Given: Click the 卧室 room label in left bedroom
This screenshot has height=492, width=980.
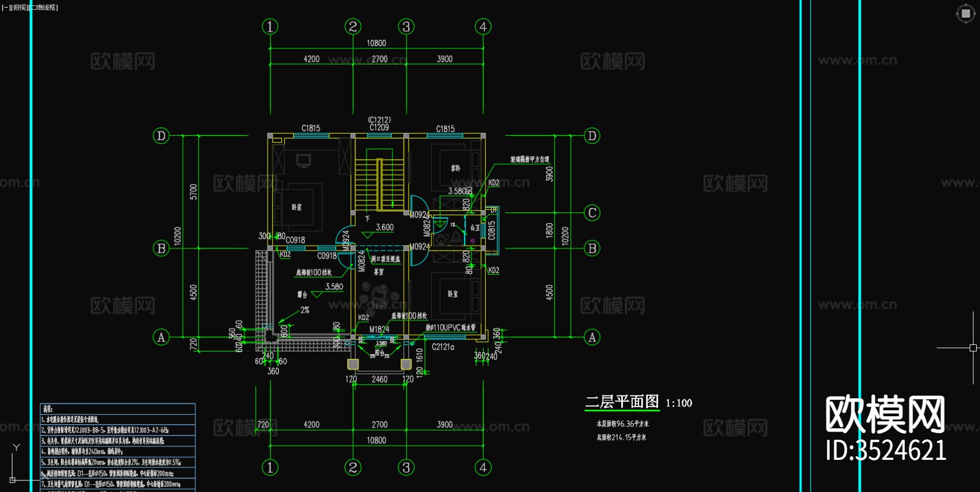Looking at the screenshot, I should click(296, 207).
